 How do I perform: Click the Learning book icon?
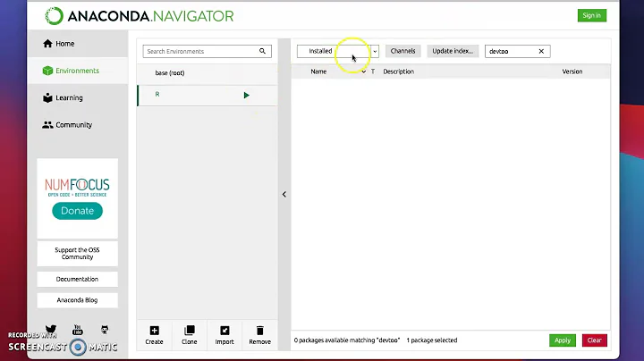coord(47,97)
